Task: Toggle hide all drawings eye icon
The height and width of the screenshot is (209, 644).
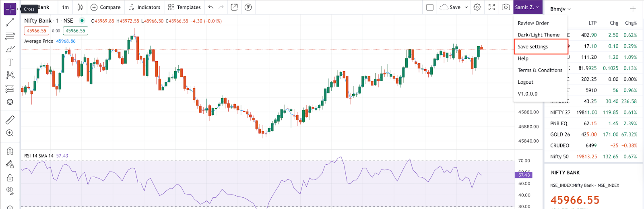Action: point(10,190)
